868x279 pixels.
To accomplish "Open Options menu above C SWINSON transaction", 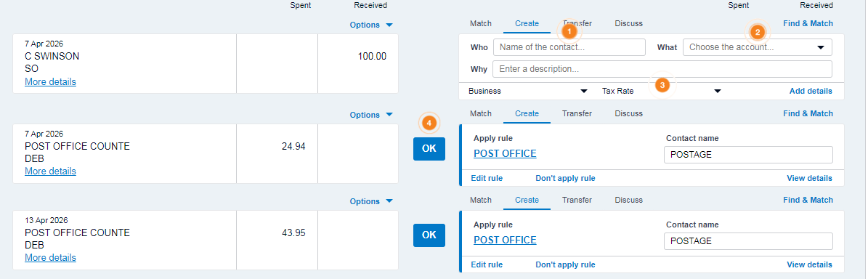I will 371,25.
